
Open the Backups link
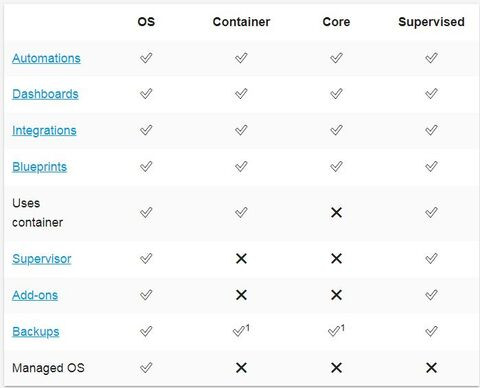tap(36, 331)
